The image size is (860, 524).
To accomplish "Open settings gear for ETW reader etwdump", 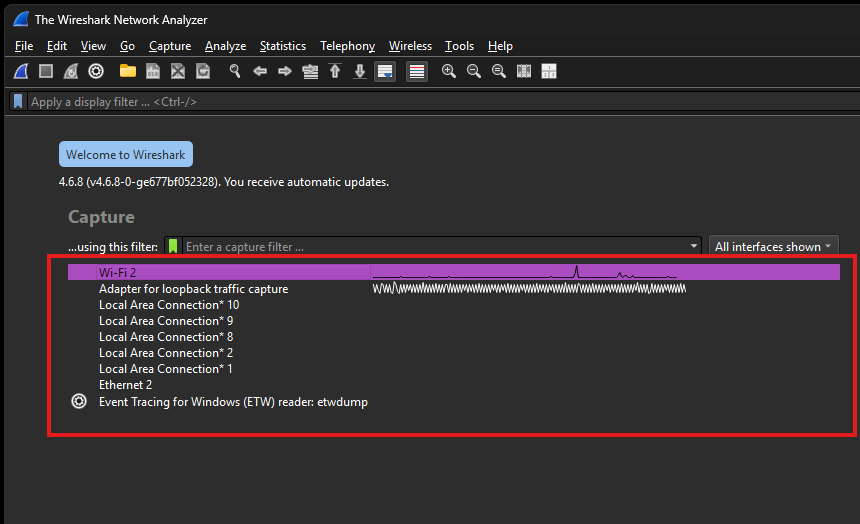I will (x=79, y=402).
